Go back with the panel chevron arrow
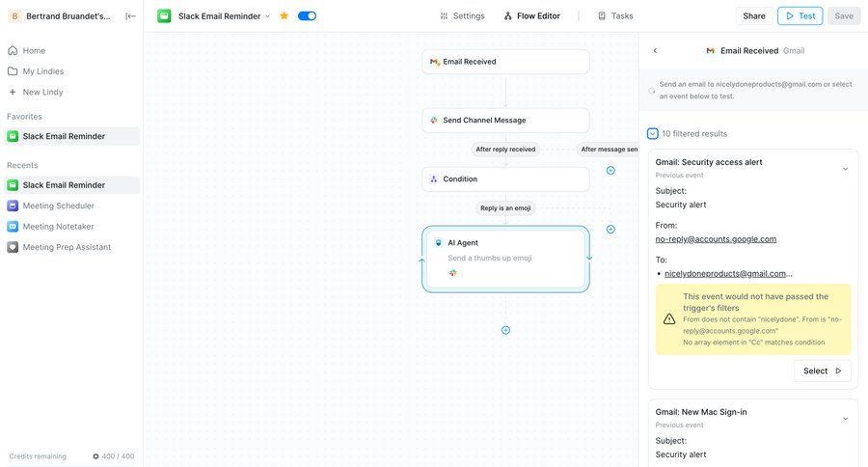 (656, 50)
